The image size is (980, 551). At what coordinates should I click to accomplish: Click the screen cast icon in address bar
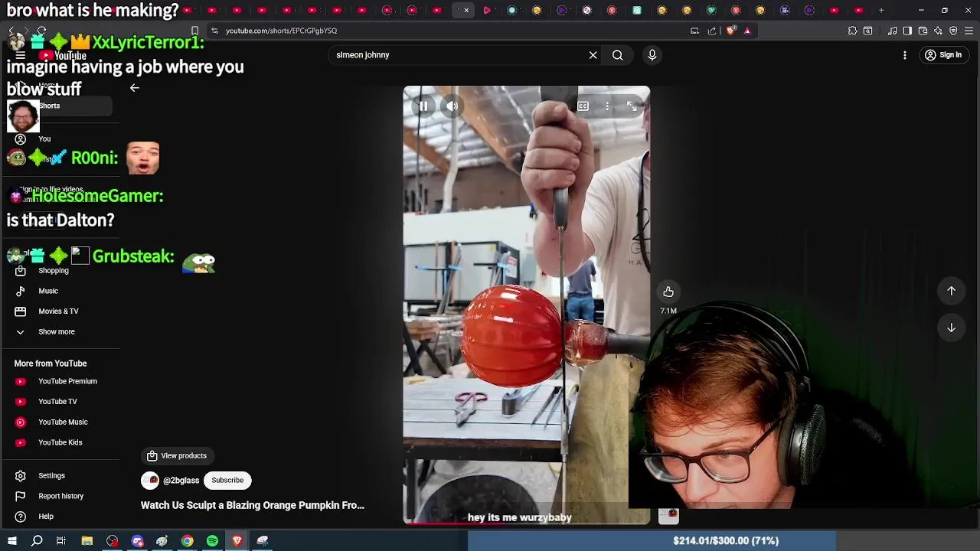click(x=694, y=31)
